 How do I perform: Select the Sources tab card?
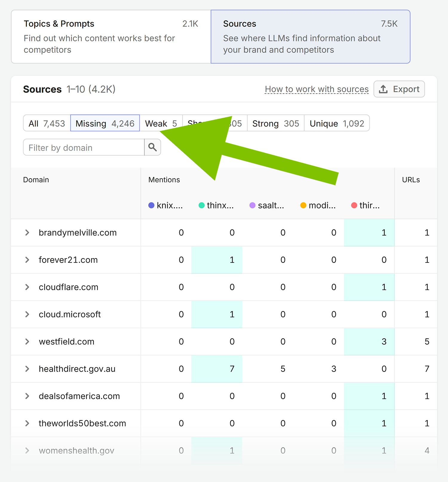(311, 37)
